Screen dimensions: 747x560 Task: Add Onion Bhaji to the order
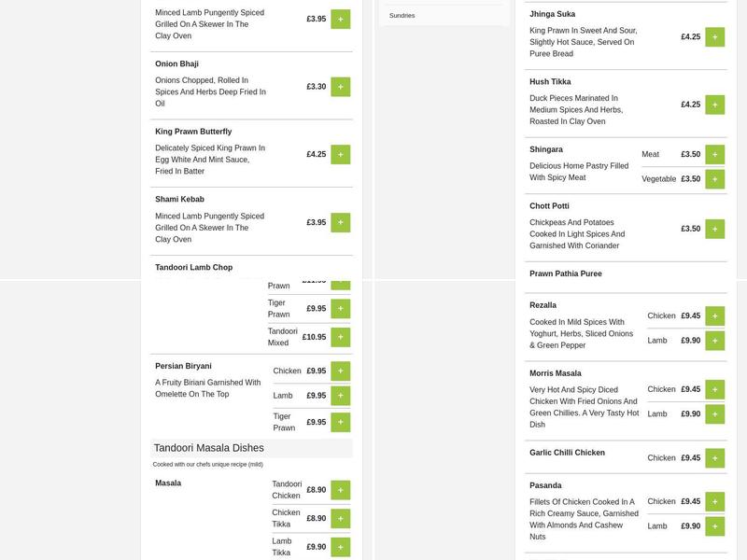(x=340, y=87)
